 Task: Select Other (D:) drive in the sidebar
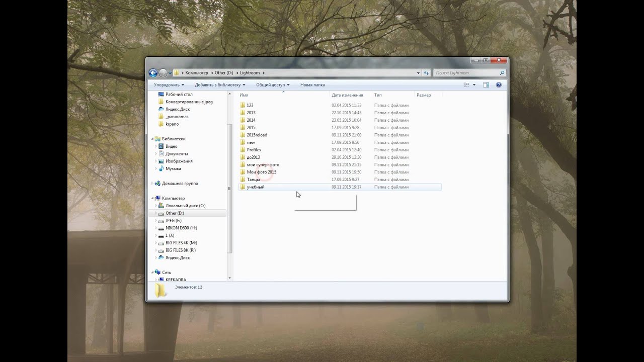(175, 213)
